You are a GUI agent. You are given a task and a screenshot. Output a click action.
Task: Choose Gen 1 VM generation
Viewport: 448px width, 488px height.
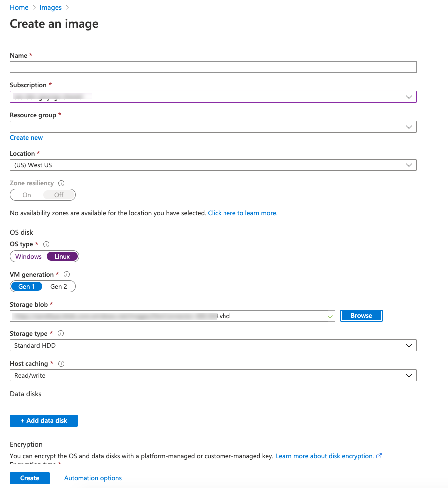[x=27, y=287]
